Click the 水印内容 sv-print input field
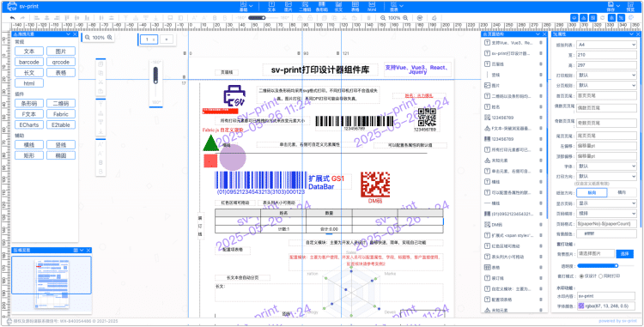The image size is (644, 327). [606, 296]
